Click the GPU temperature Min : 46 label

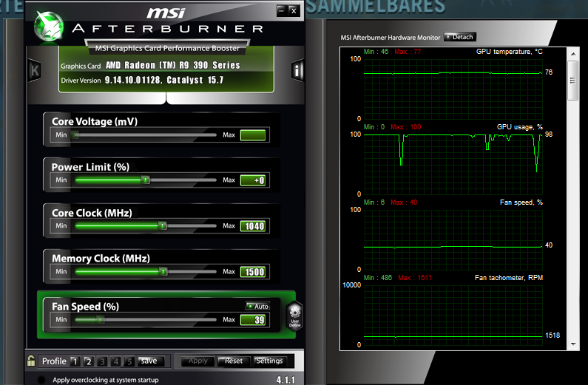pos(376,51)
